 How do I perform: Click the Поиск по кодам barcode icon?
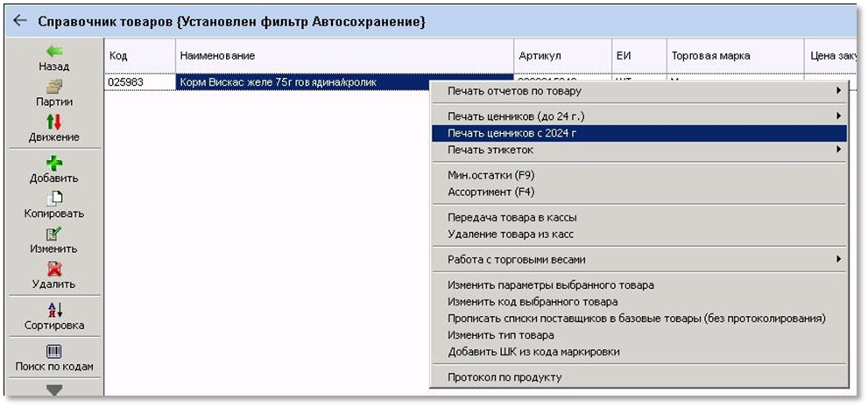[x=54, y=352]
